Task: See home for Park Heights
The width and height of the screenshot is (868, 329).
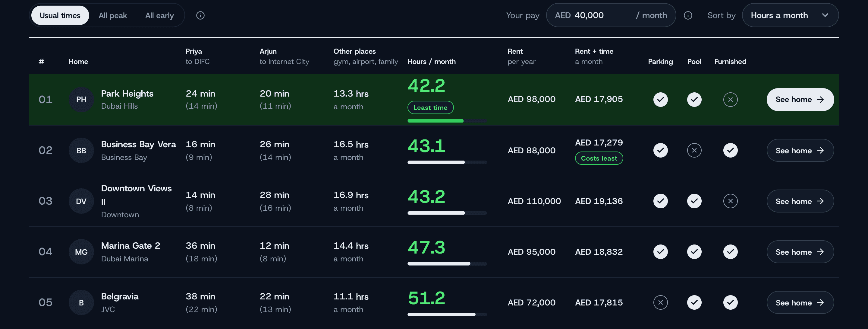Action: coord(800,100)
